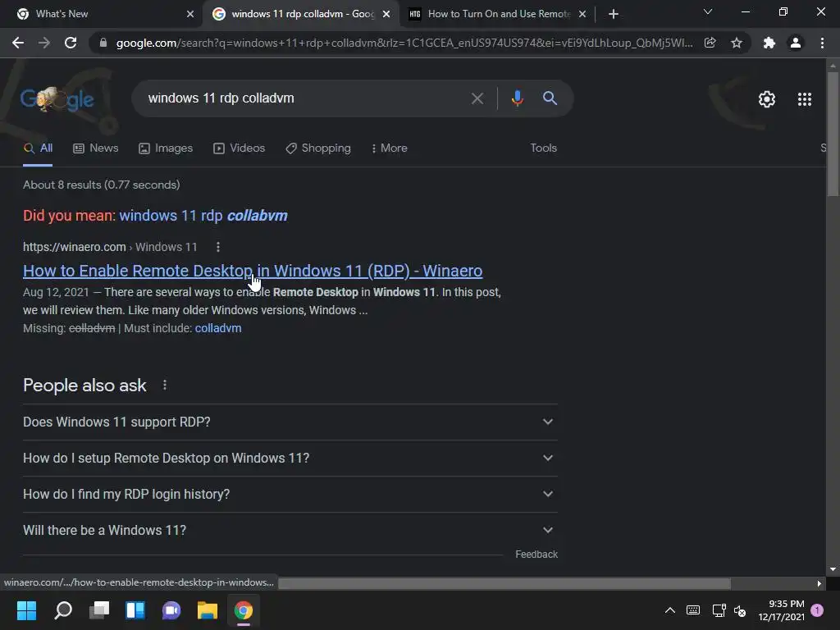
Task: Open the Google apps grid
Action: point(804,99)
